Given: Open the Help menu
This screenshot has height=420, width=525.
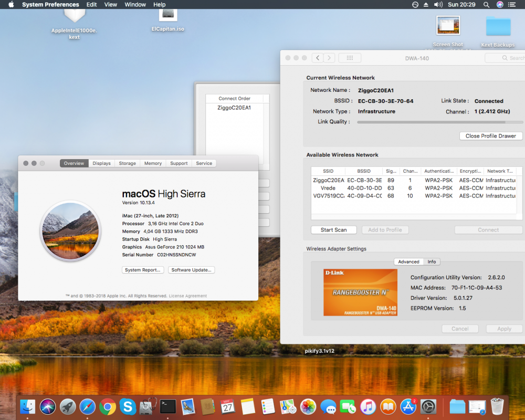Looking at the screenshot, I should click(160, 4).
